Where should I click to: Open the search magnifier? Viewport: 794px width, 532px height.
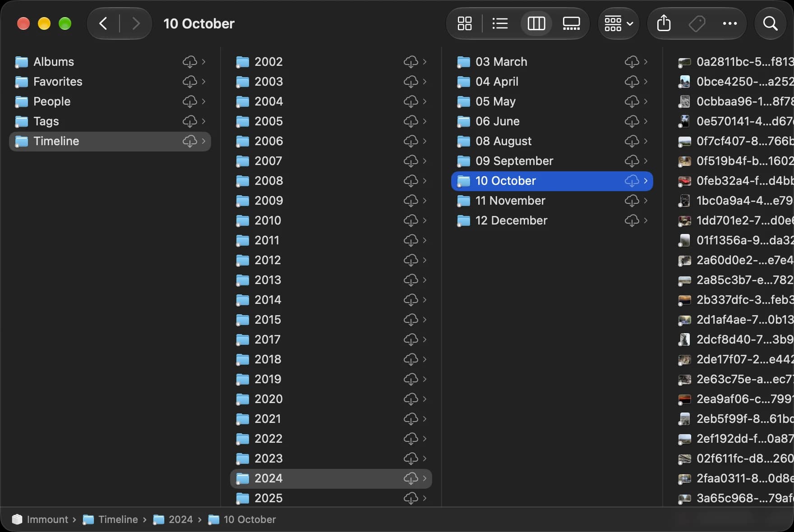(770, 23)
